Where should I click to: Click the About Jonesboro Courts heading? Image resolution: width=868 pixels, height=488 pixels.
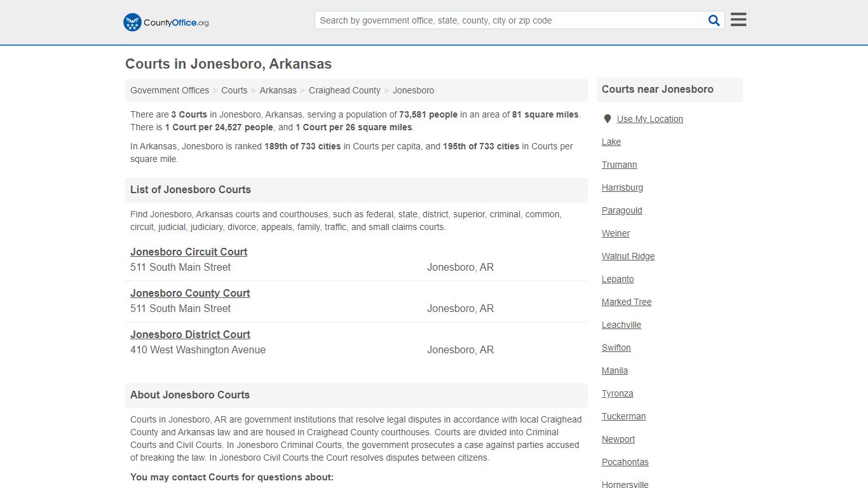click(190, 395)
